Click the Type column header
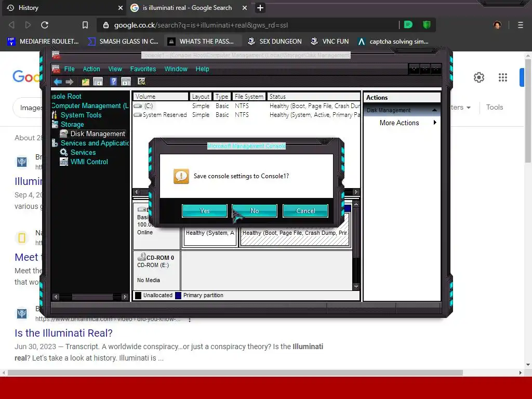The image size is (532, 399). [x=222, y=96]
